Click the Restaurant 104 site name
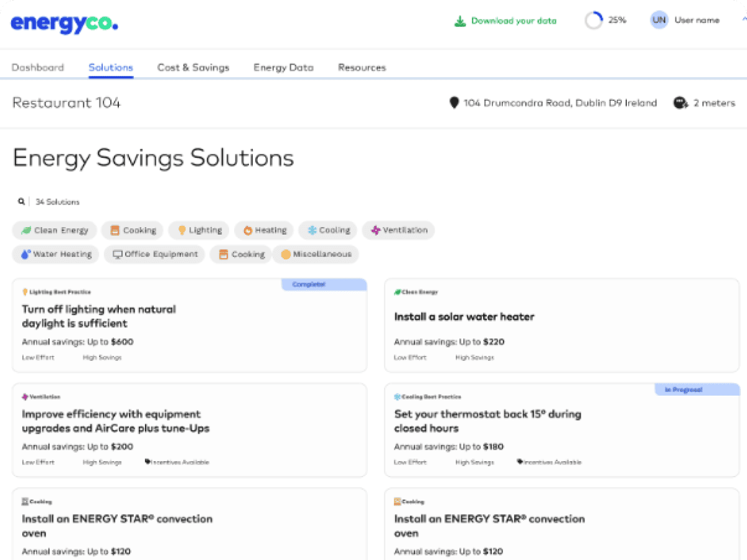747x560 pixels. [x=67, y=103]
